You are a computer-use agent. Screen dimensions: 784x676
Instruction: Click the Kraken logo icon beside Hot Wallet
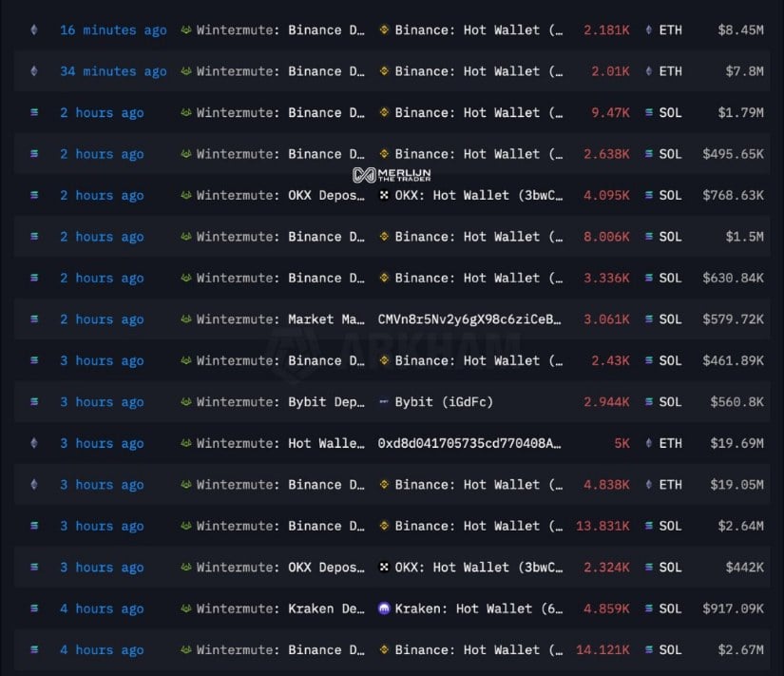[x=385, y=608]
